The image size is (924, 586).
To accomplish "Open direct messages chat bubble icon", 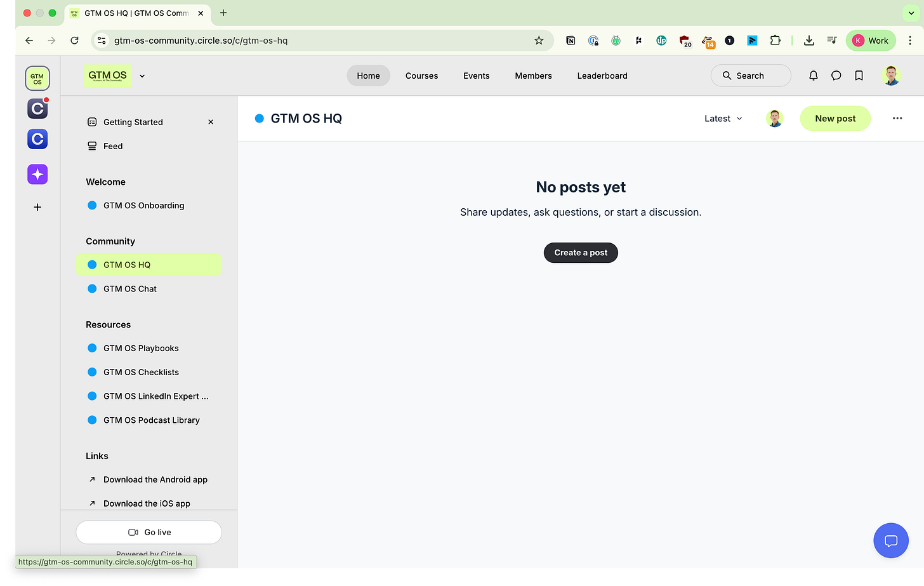I will (836, 76).
